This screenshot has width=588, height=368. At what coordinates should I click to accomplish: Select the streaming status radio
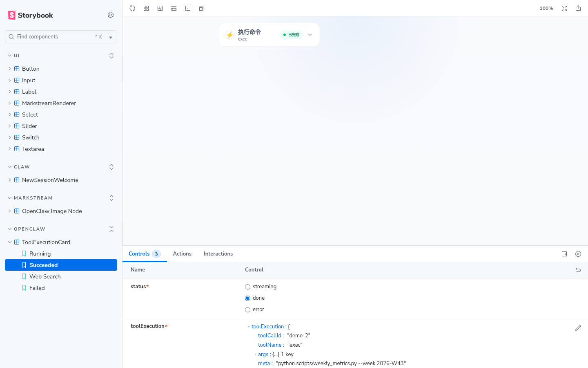click(x=247, y=287)
